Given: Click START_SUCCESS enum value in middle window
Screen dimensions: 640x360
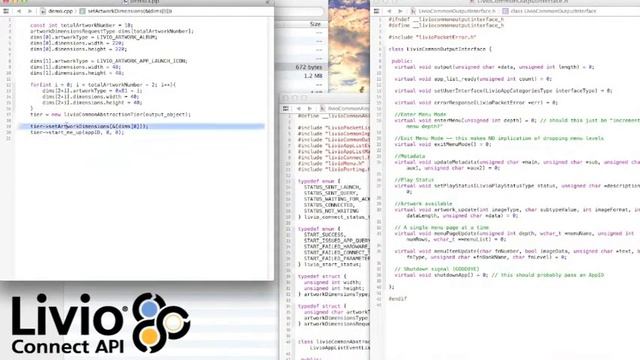Looking at the screenshot, I should coord(325,235).
